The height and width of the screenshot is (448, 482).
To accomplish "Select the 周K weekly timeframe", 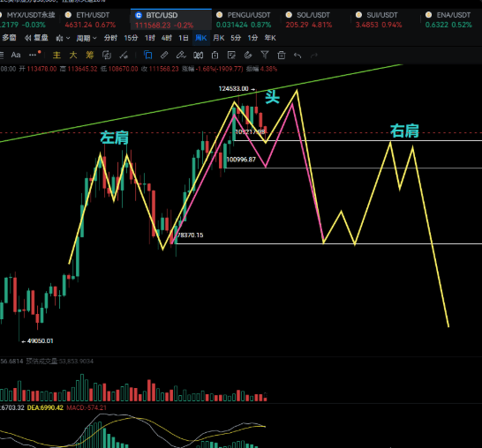I will tap(201, 38).
